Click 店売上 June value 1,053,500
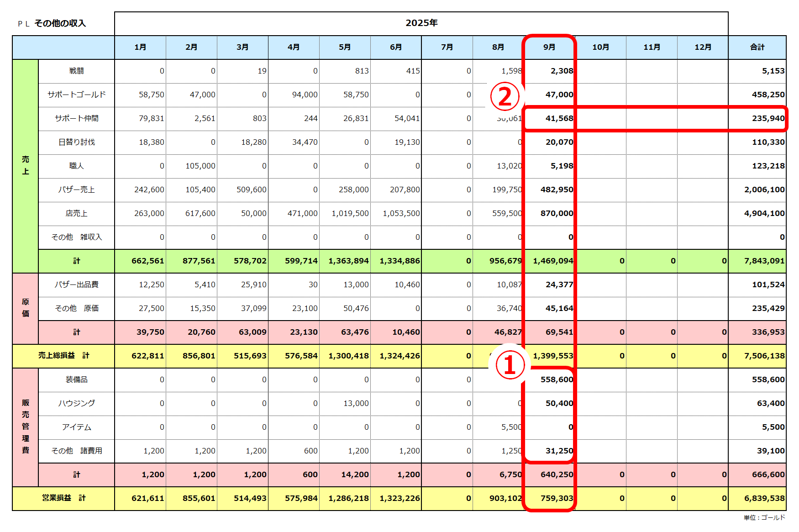The width and height of the screenshot is (799, 532). click(401, 213)
